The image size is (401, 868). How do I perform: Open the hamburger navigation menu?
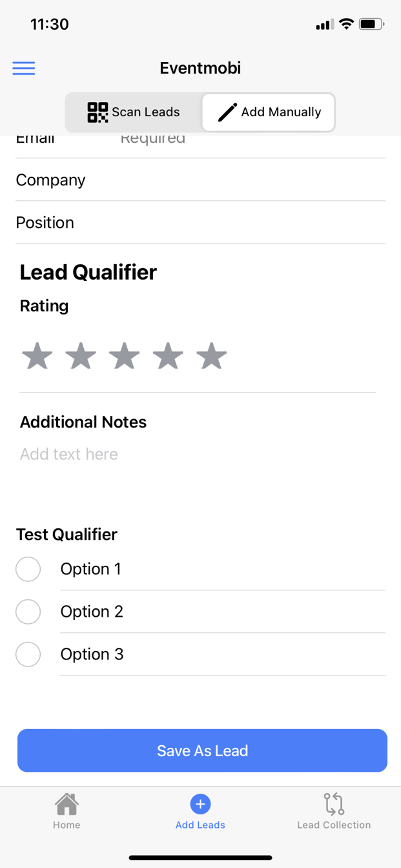(23, 68)
